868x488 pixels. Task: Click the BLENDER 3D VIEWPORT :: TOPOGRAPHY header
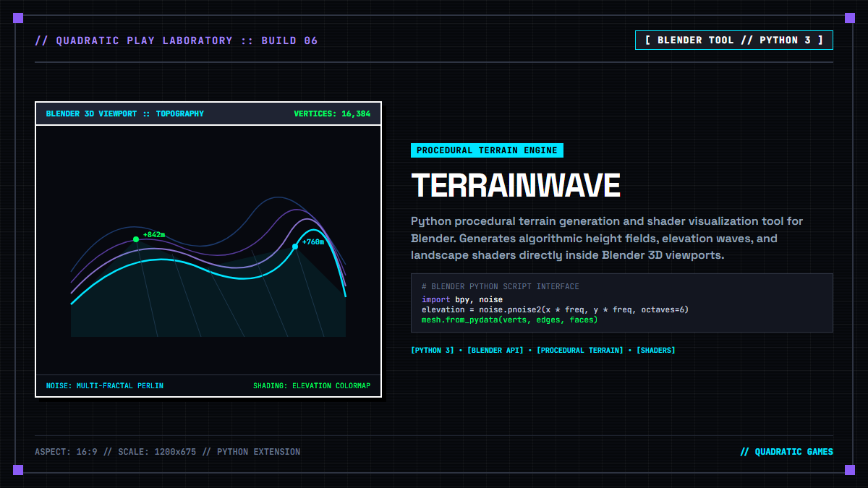125,114
